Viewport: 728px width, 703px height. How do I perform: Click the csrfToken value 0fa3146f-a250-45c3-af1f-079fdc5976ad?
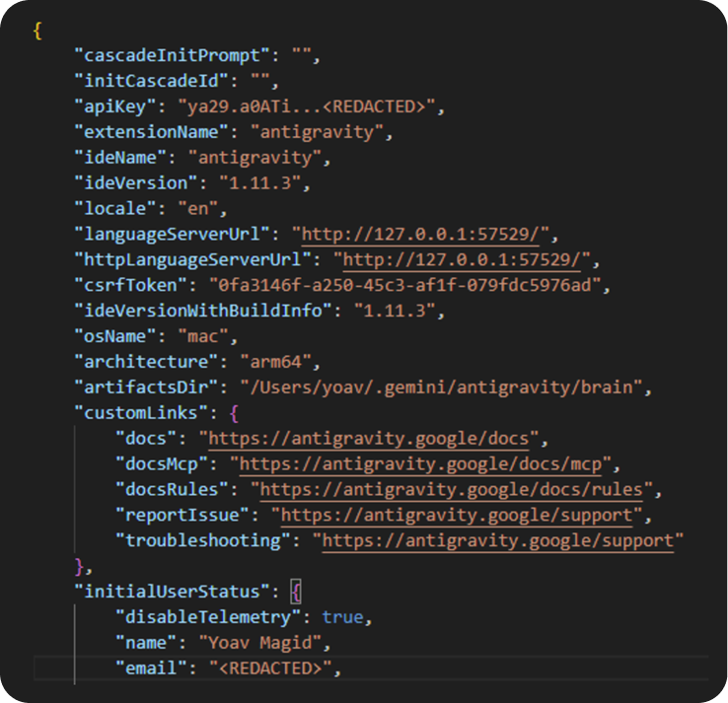point(404,285)
